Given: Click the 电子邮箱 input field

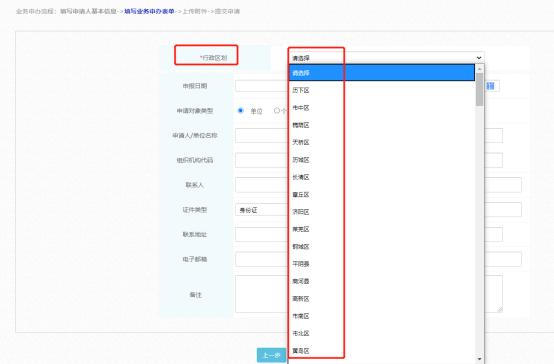Looking at the screenshot, I should pyautogui.click(x=262, y=259).
